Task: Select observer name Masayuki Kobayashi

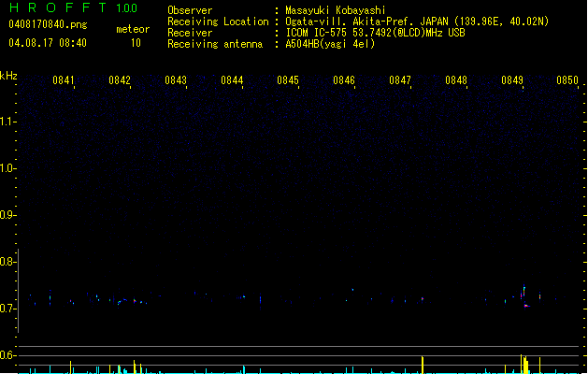Action: click(x=336, y=10)
